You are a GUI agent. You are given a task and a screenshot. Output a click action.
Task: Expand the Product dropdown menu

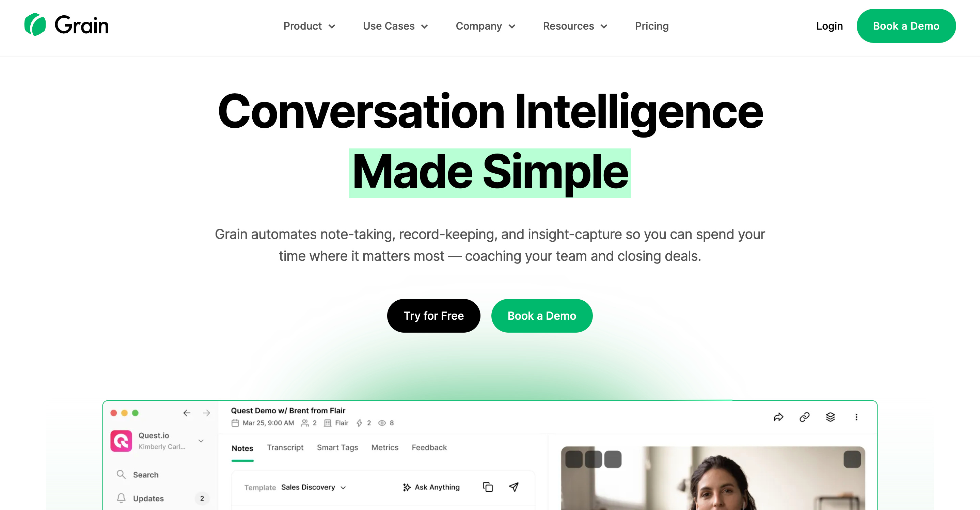coord(309,26)
